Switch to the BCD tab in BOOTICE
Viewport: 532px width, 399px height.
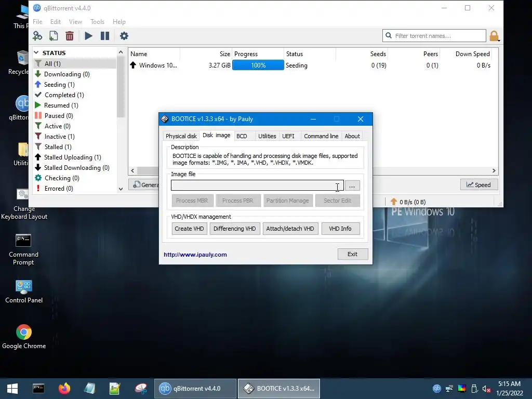coord(242,136)
